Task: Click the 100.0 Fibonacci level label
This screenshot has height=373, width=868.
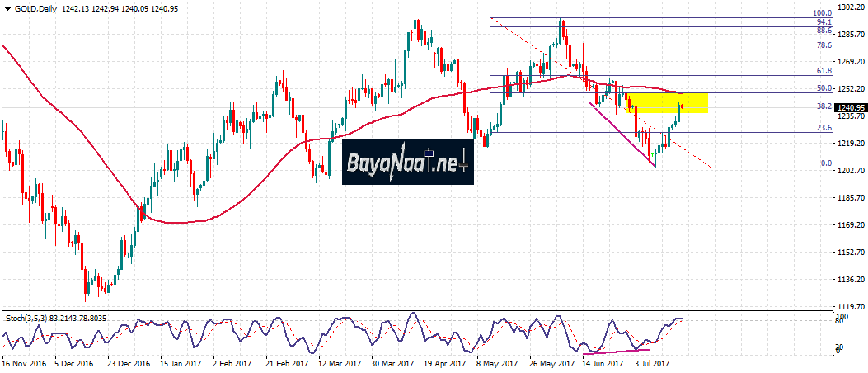Action: tap(822, 13)
